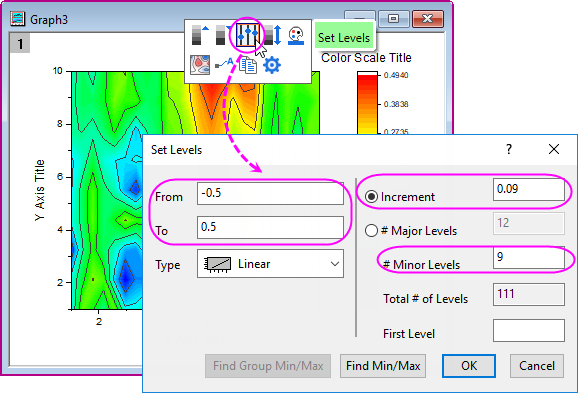
Task: Open the color palette icon
Action: click(296, 36)
